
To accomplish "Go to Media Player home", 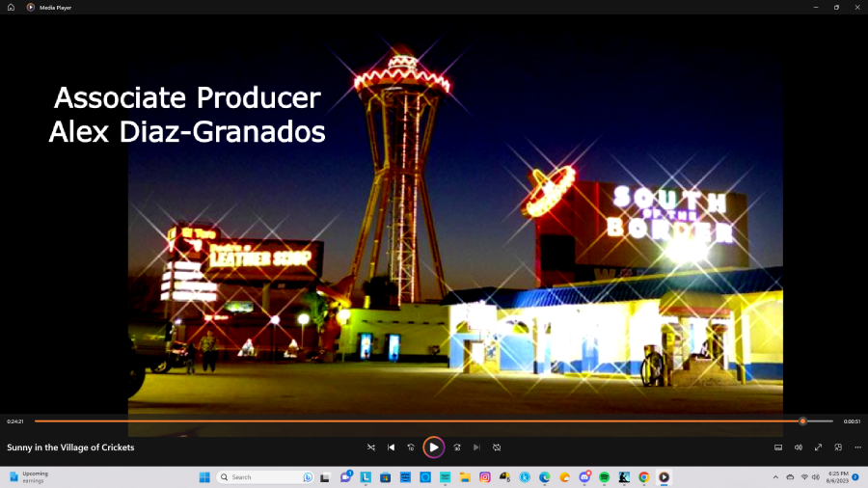I will 11,7.
